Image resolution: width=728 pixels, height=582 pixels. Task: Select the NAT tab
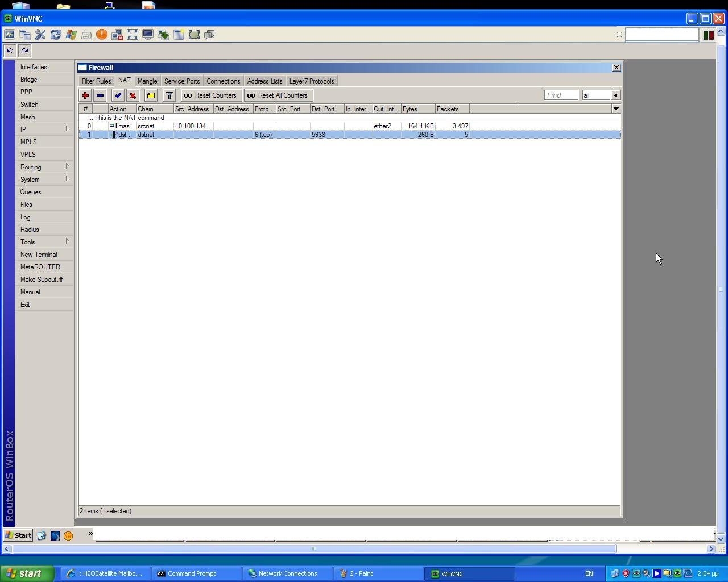pos(125,81)
